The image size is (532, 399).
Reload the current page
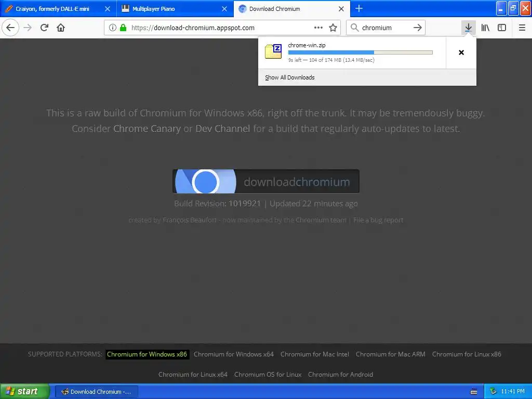(44, 28)
